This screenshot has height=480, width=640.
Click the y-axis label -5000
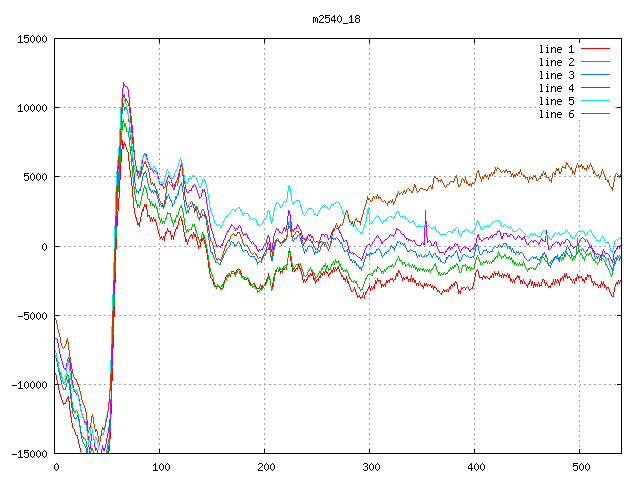point(32,316)
